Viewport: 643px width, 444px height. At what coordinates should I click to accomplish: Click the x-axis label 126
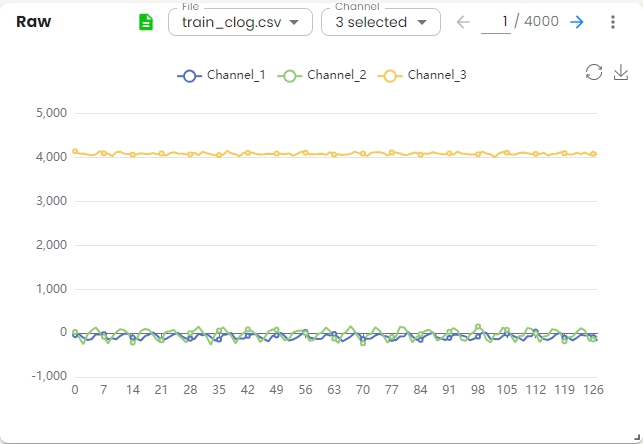[x=593, y=389]
